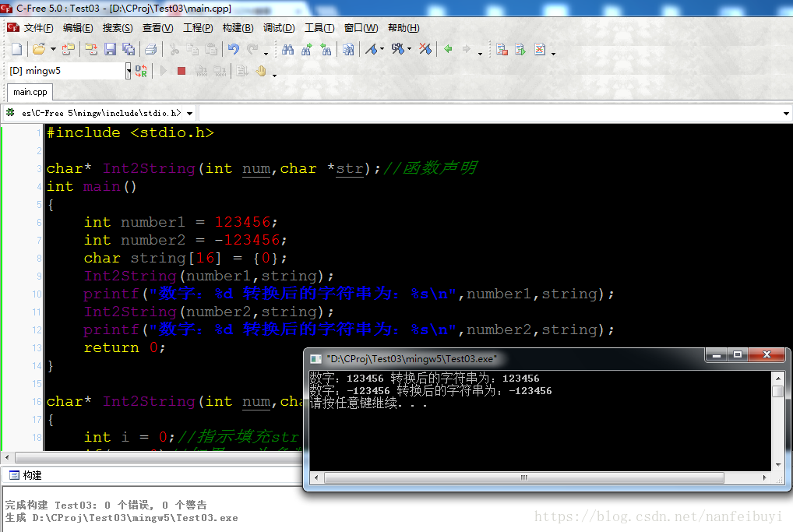
Task: Click the Undo arrow icon
Action: [x=233, y=49]
